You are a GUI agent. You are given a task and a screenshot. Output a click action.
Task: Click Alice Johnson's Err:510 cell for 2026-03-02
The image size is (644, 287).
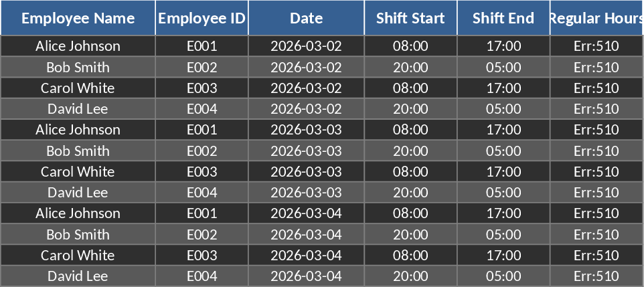pos(596,46)
